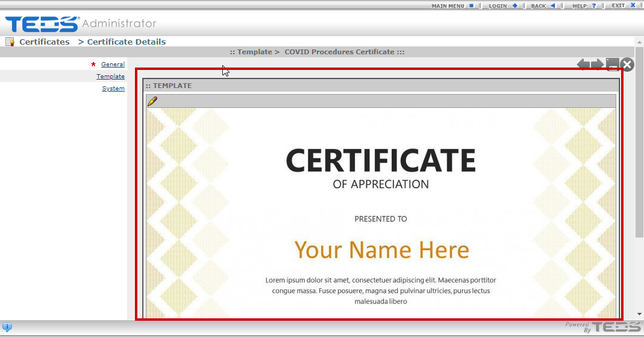Screen dimensions: 644x337
Task: Click the Certificates module icon
Action: pos(10,42)
